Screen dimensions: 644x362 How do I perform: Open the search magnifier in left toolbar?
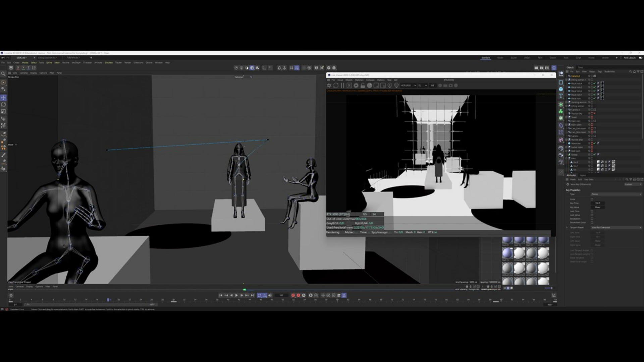click(3, 74)
